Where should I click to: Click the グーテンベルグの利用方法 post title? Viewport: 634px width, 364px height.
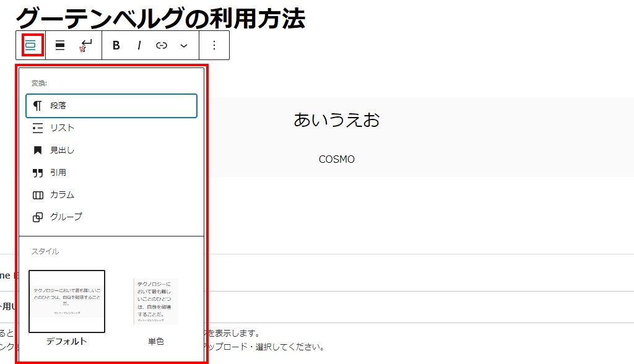click(160, 17)
